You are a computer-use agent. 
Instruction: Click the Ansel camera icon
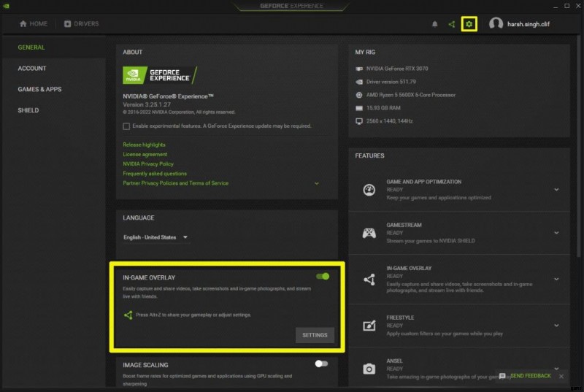pyautogui.click(x=369, y=369)
